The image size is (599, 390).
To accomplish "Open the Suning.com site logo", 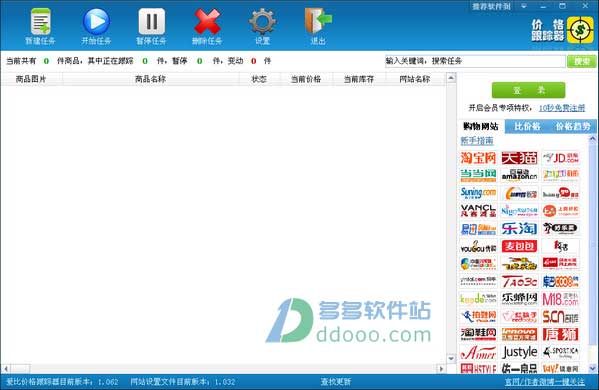I will 478,193.
